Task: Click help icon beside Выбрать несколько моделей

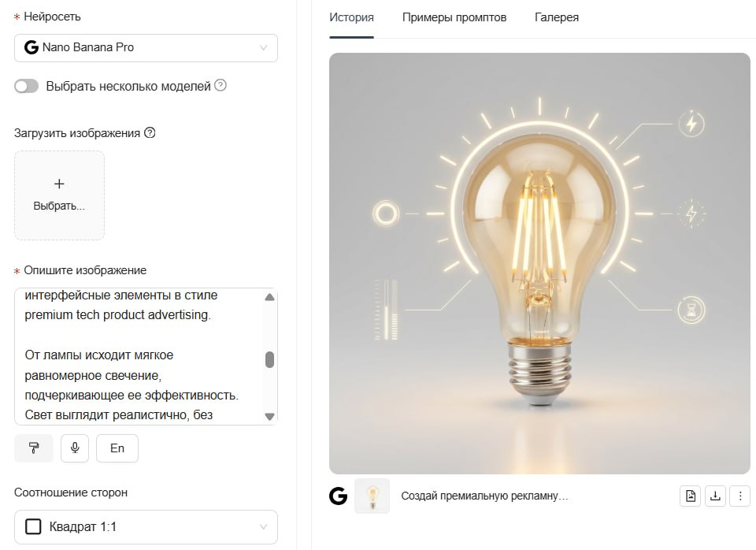Action: [x=220, y=85]
